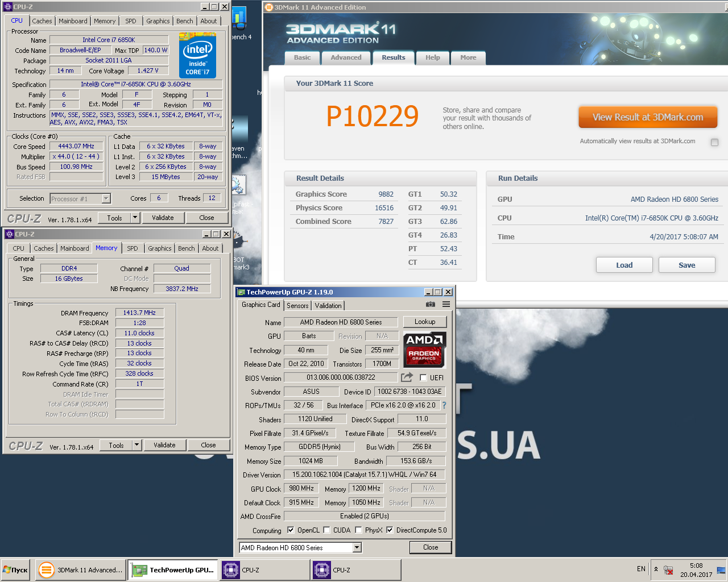
Task: Click the DRAM Frequency value 1413.7 MHz
Action: [x=139, y=313]
